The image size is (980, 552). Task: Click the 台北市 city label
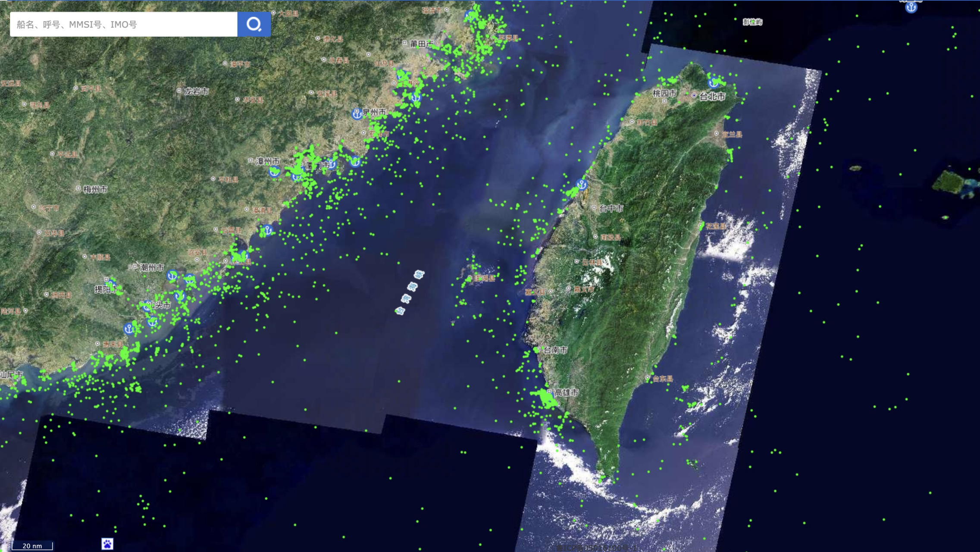(712, 97)
